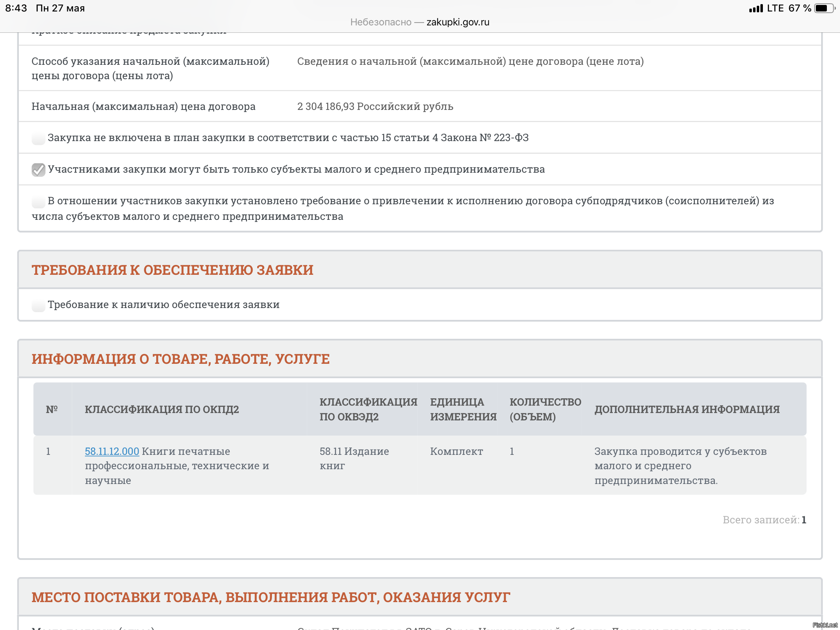Toggle 'Закупка не включена в план закупки' checkbox
Viewport: 840px width, 630px height.
tap(38, 138)
